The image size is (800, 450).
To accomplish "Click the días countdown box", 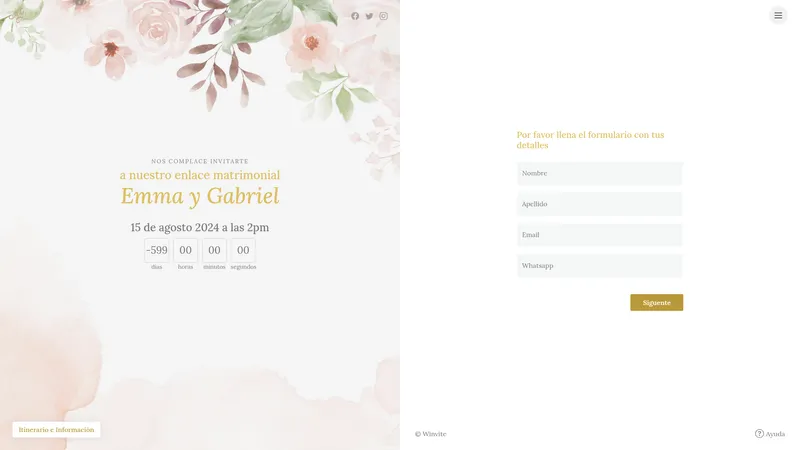I will (157, 250).
